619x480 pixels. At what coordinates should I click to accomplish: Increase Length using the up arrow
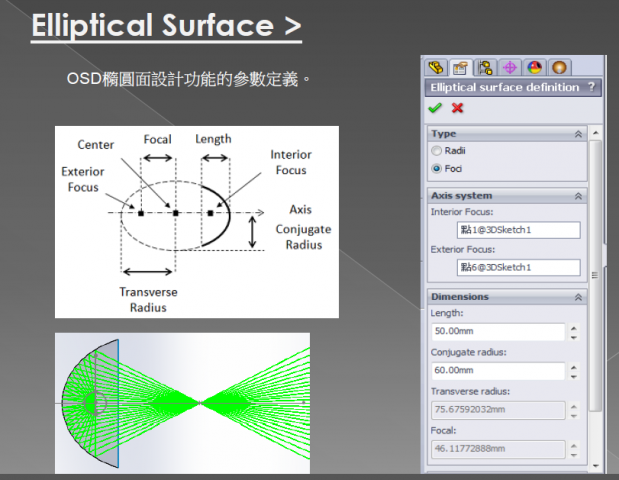coord(574,327)
